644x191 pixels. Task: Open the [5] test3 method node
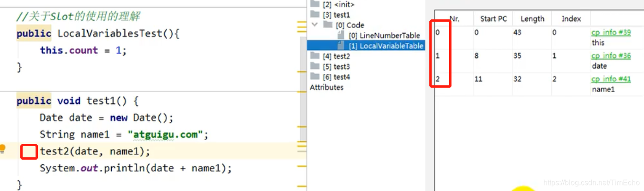336,66
